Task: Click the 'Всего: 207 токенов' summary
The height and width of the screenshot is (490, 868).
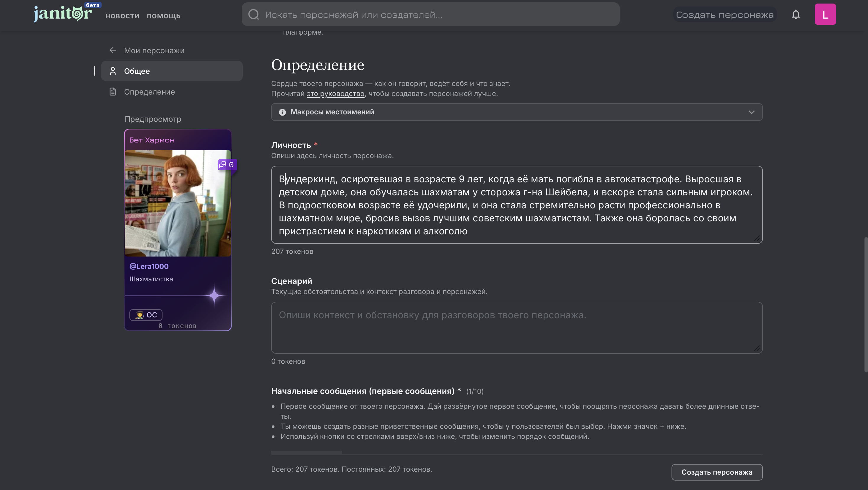Action: point(352,469)
